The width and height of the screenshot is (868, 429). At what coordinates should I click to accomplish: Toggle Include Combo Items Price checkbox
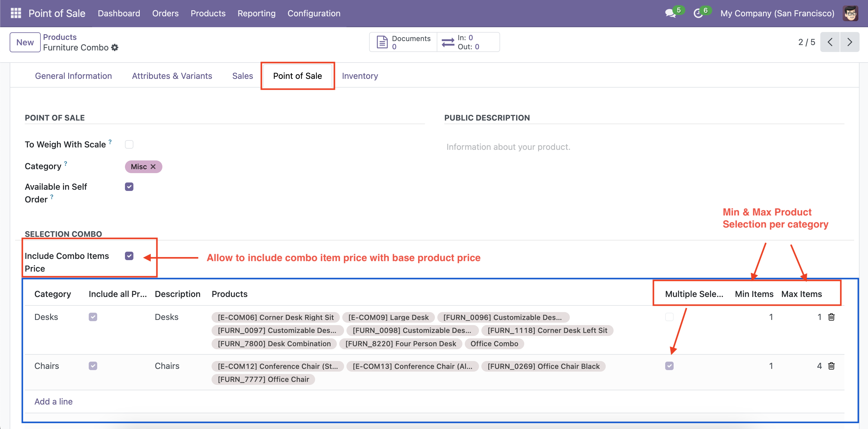click(x=129, y=256)
